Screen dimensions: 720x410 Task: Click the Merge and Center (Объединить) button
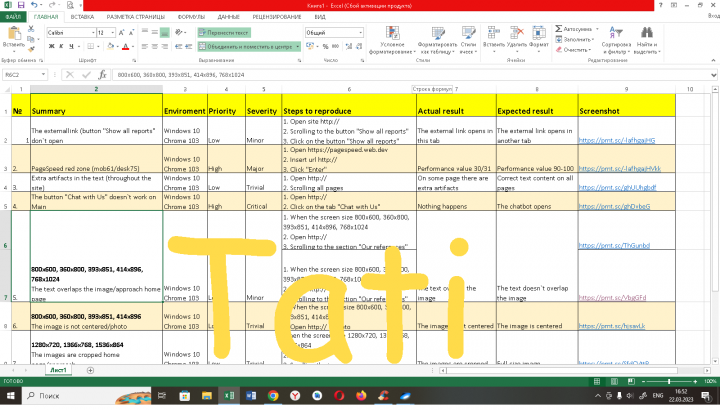pos(246,46)
